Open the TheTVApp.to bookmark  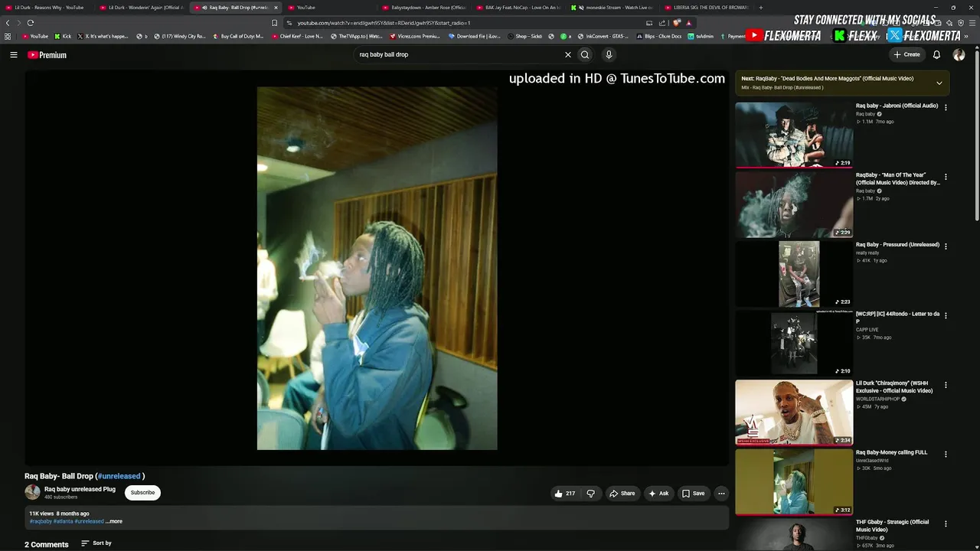(x=356, y=36)
